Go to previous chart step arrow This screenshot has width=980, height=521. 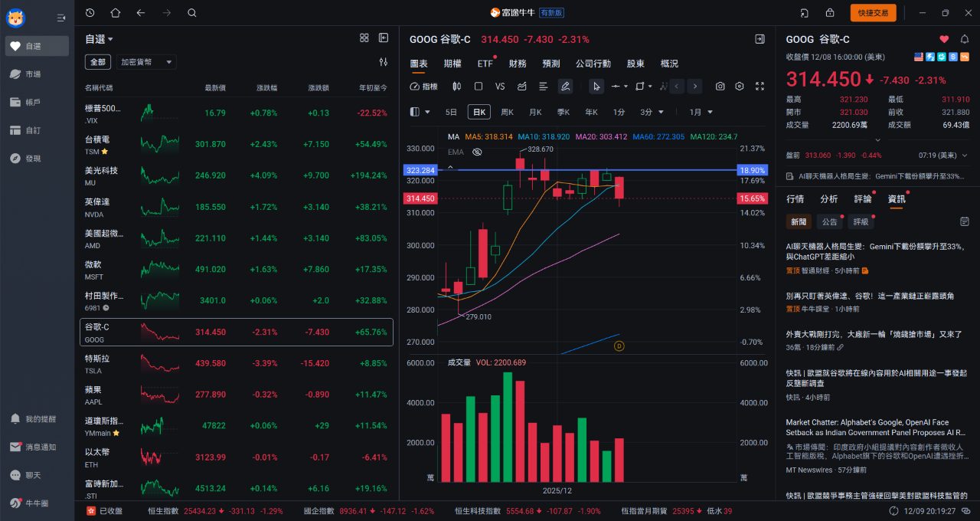pos(677,87)
